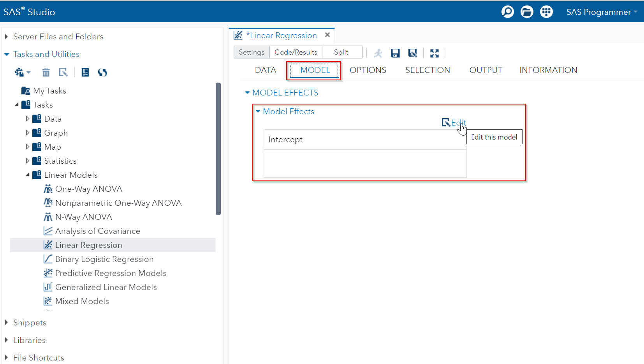Save the Linear Regression task

click(395, 53)
